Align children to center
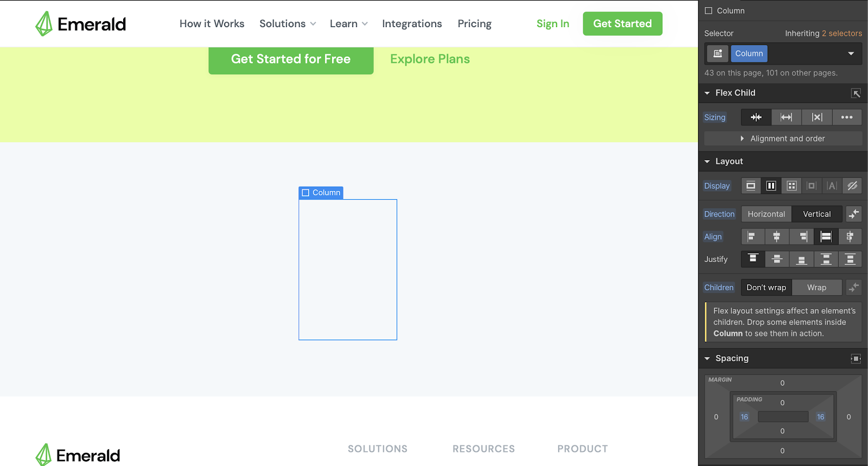868x466 pixels. coord(777,237)
